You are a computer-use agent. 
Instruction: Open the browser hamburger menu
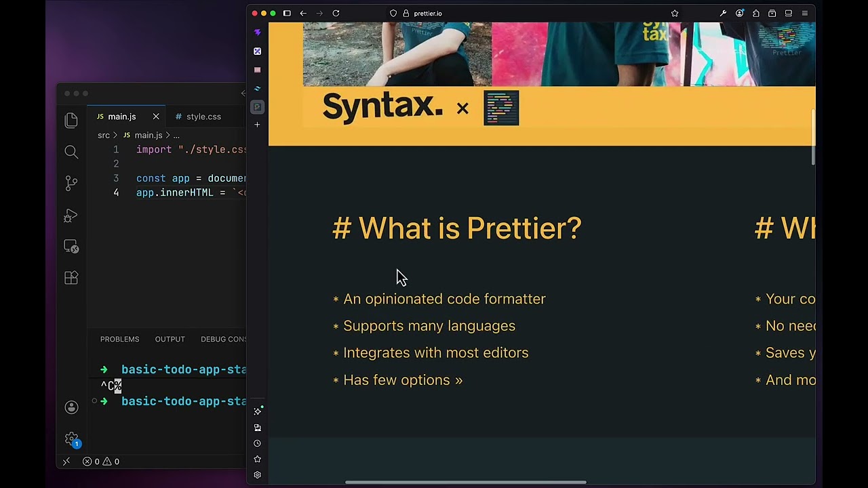coord(805,13)
